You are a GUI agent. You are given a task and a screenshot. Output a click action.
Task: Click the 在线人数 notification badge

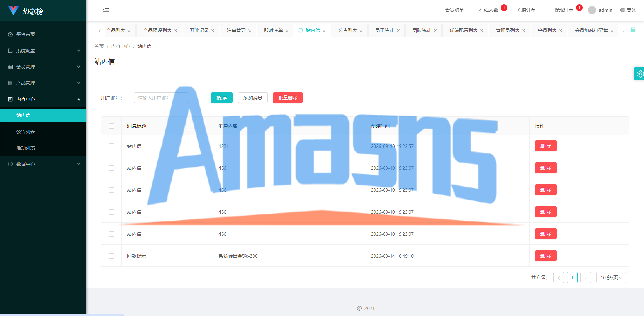[x=504, y=8]
